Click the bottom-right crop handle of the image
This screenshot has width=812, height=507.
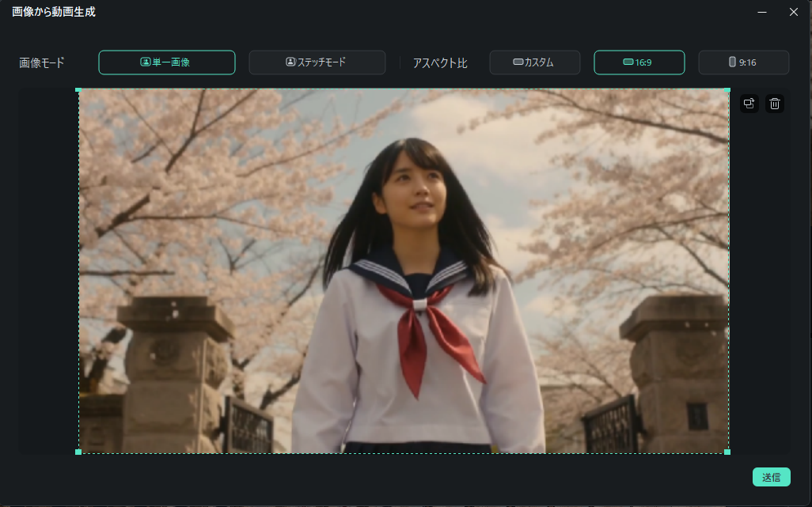tap(727, 452)
